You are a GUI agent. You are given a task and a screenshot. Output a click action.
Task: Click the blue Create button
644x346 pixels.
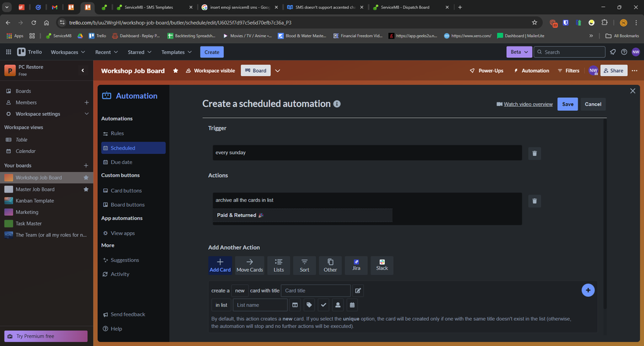[211, 52]
